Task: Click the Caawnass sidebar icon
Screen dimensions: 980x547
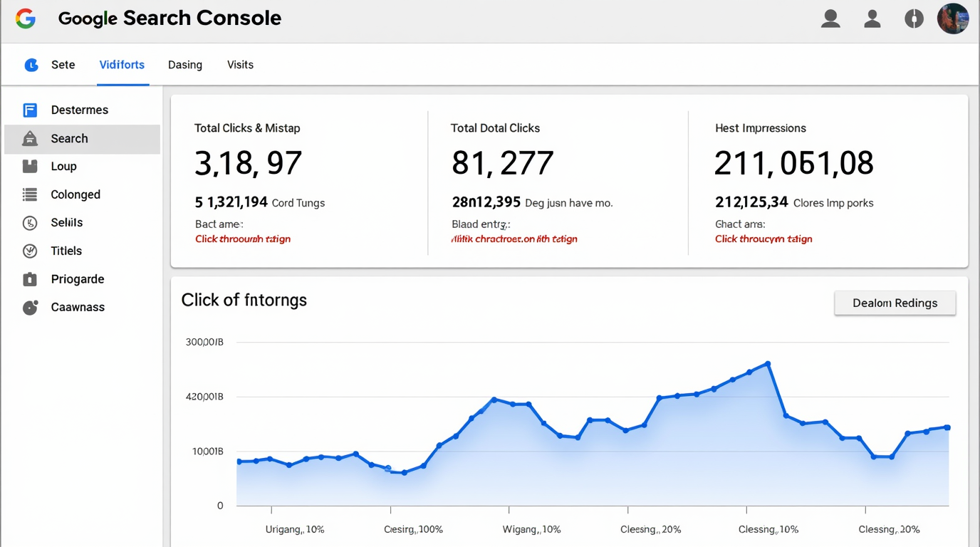Action: tap(30, 308)
